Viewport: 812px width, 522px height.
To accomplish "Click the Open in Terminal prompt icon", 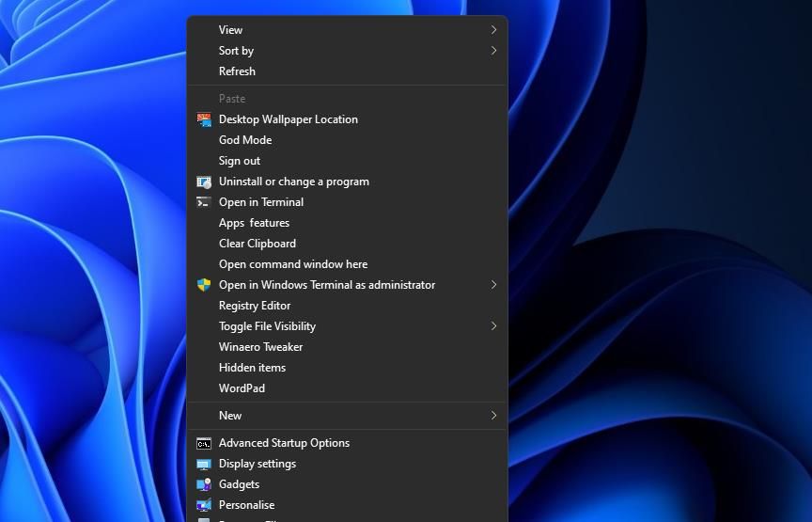I will (x=204, y=202).
